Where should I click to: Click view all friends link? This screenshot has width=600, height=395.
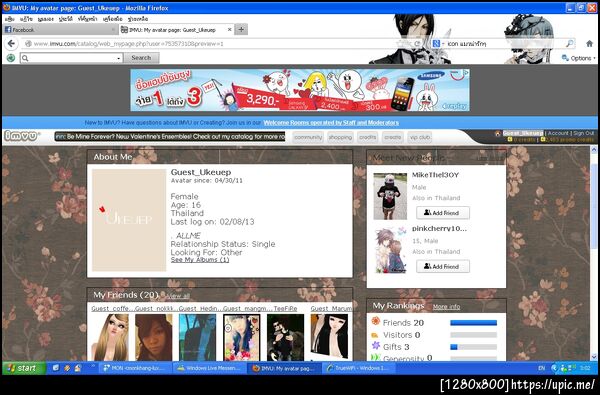click(177, 296)
